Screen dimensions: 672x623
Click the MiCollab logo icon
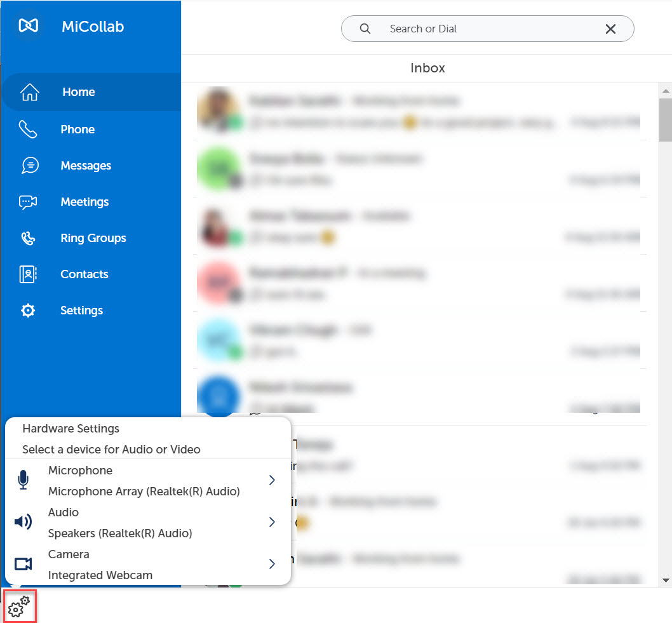pos(29,25)
